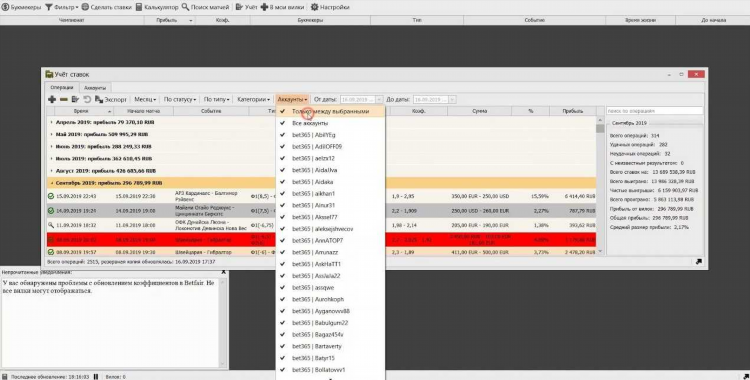Uncheck bet365 | AidaJlva account

point(330,170)
